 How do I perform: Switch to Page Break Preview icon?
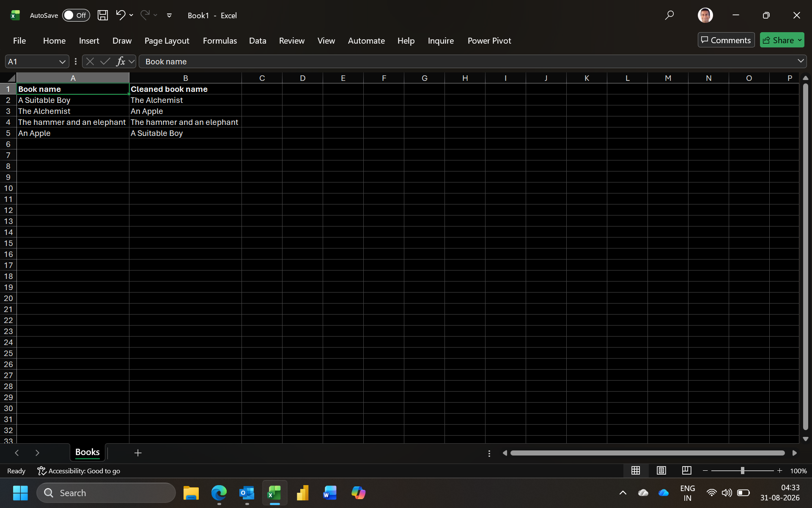pos(687,470)
